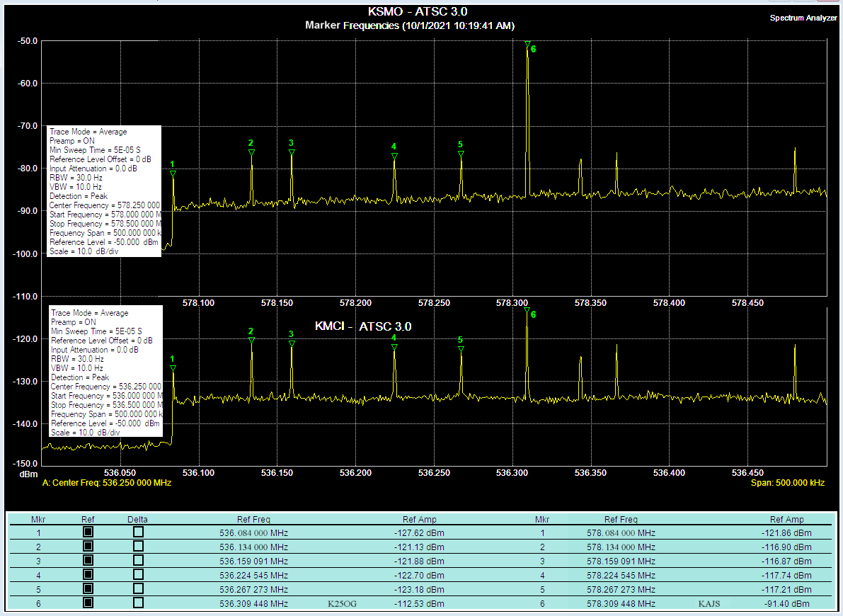Click the KSMO - ATSC 3.0 title
The height and width of the screenshot is (616, 843).
coord(417,11)
